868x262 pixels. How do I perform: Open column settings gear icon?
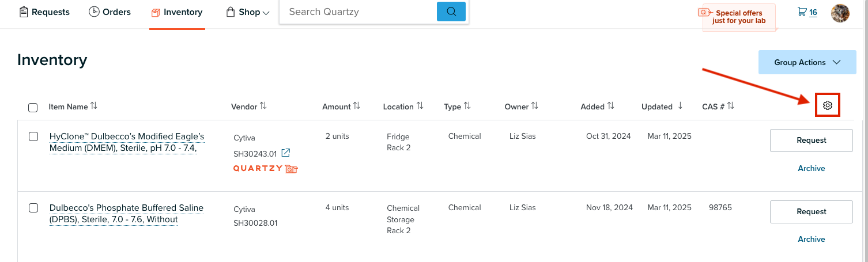(x=828, y=105)
